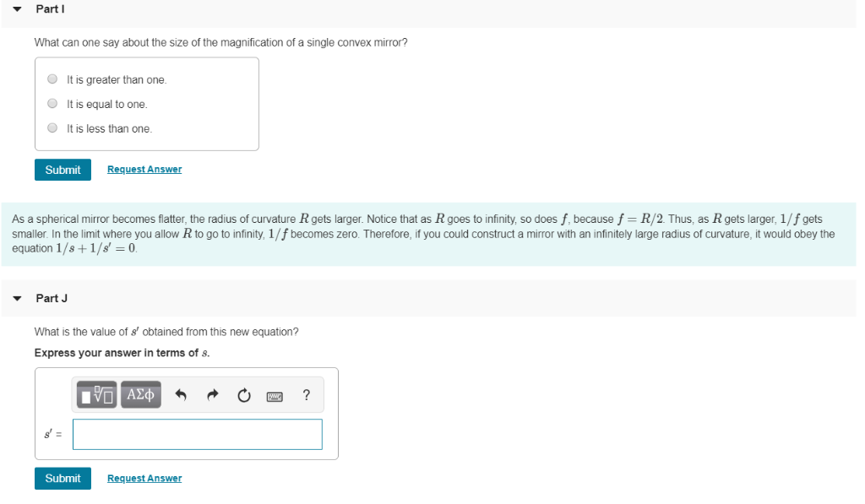Image resolution: width=865 pixels, height=504 pixels.
Task: Open Request Answer for Part J
Action: coord(144,478)
